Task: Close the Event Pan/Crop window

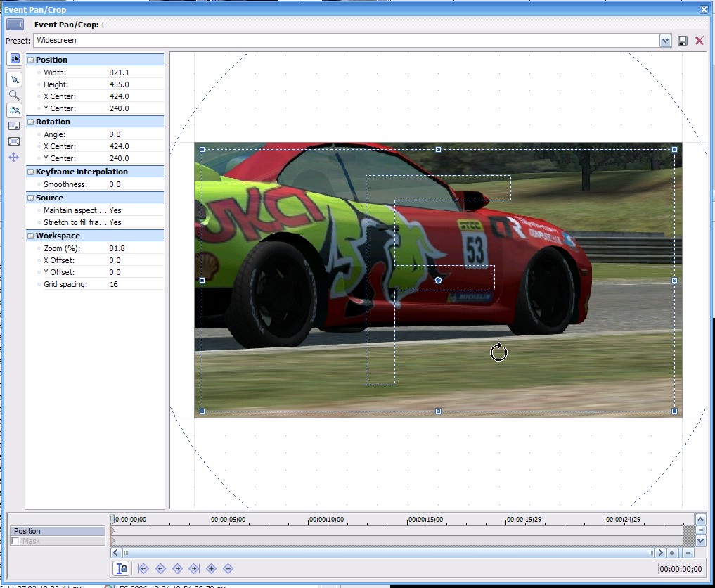Action: 704,10
